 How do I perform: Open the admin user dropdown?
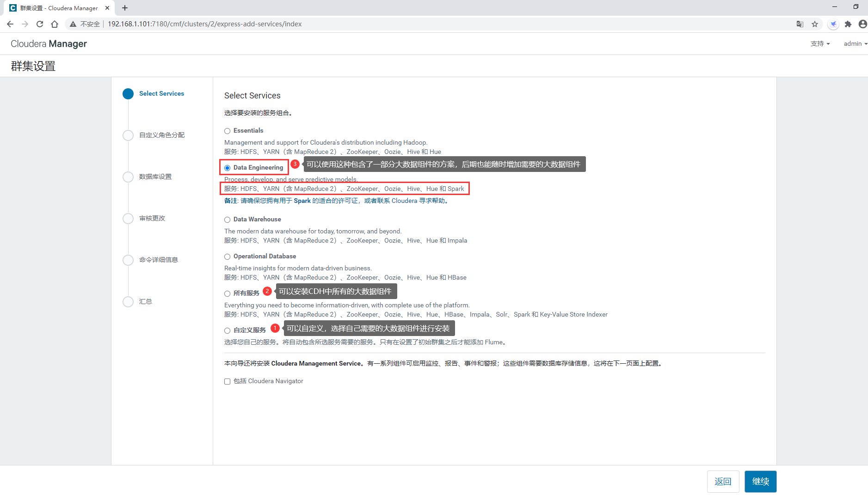[855, 43]
